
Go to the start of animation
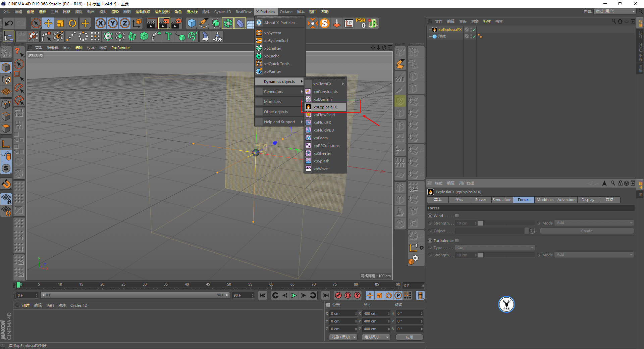tap(263, 295)
